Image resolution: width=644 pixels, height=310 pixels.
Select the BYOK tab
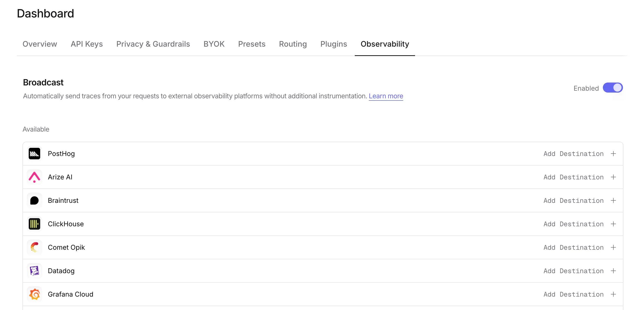214,44
